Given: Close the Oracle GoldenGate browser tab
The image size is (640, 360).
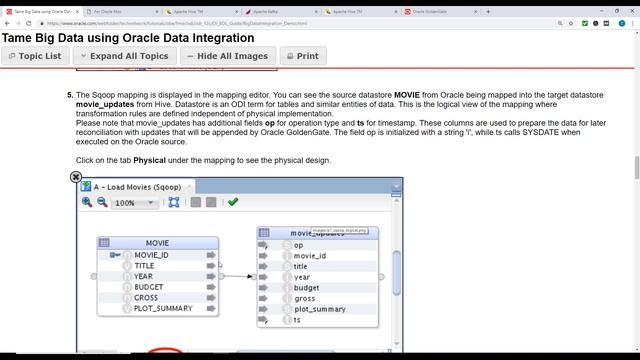Looking at the screenshot, I should pyautogui.click(x=476, y=12).
